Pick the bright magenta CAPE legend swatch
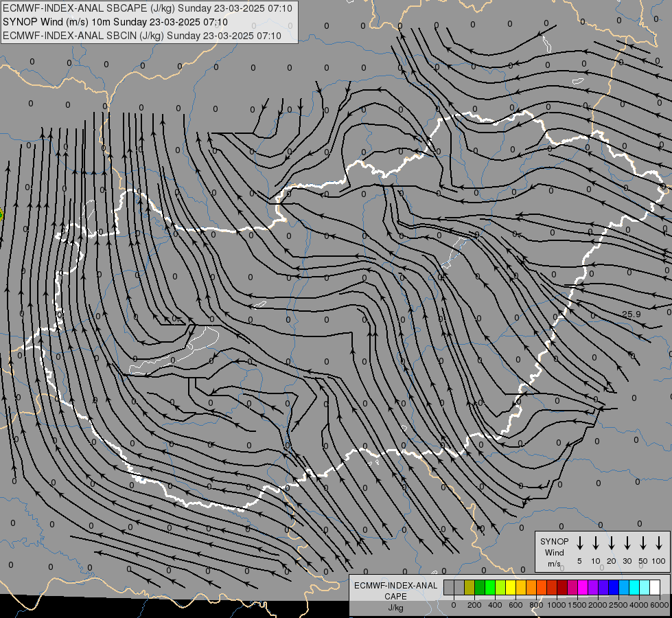Image resolution: width=672 pixels, height=618 pixels. coord(583,587)
